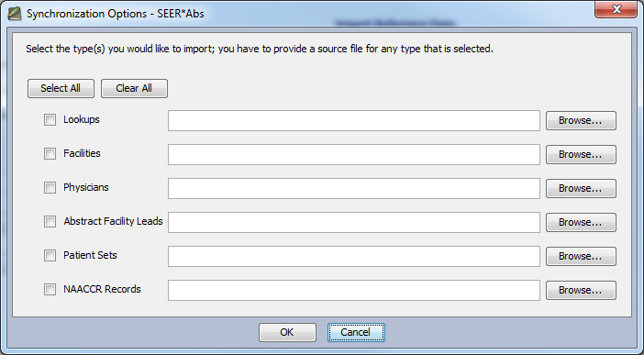Confirm the dialog with OK

tap(287, 332)
